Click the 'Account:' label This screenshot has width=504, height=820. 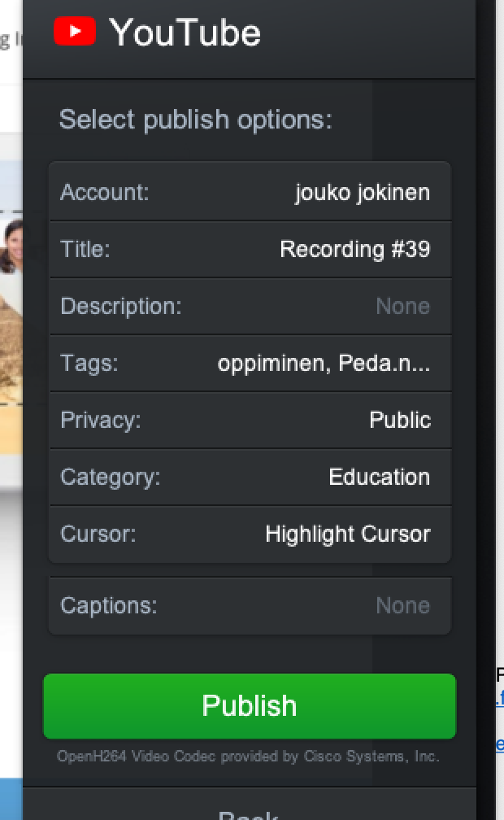(x=105, y=193)
